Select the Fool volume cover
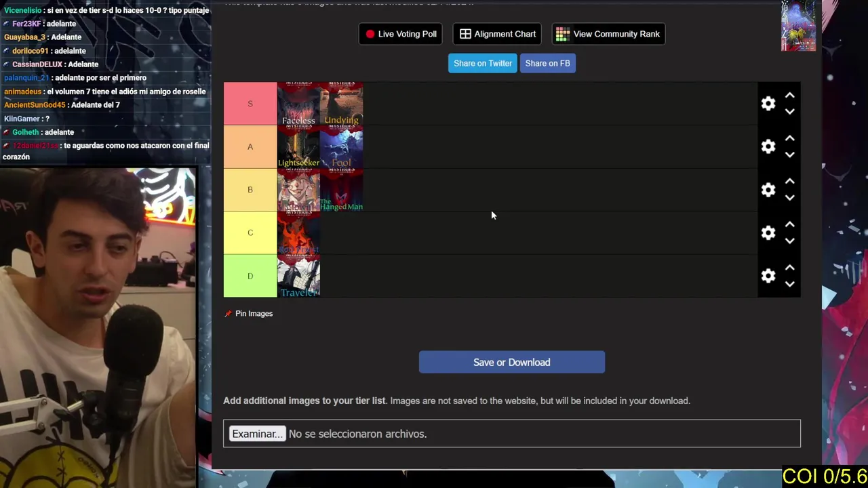The height and width of the screenshot is (488, 868). [x=341, y=146]
